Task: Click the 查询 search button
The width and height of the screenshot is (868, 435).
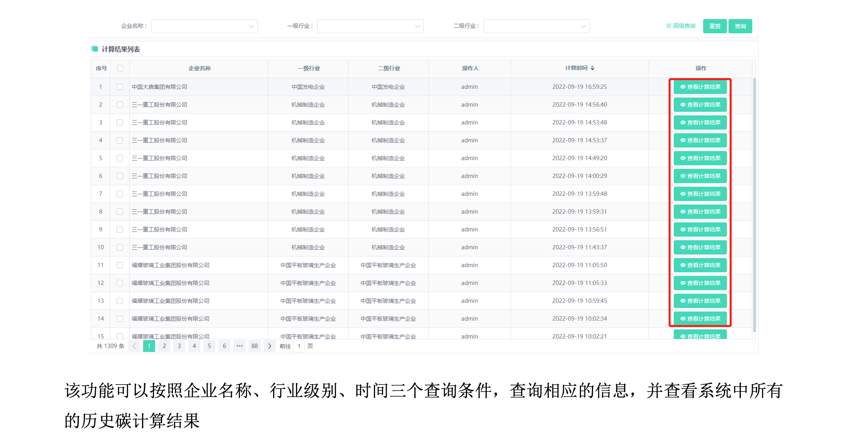Action: (740, 26)
